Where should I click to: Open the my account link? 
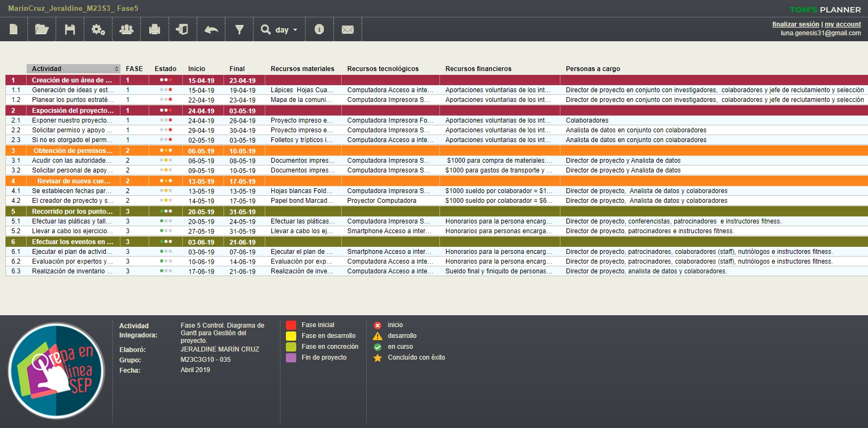click(843, 24)
